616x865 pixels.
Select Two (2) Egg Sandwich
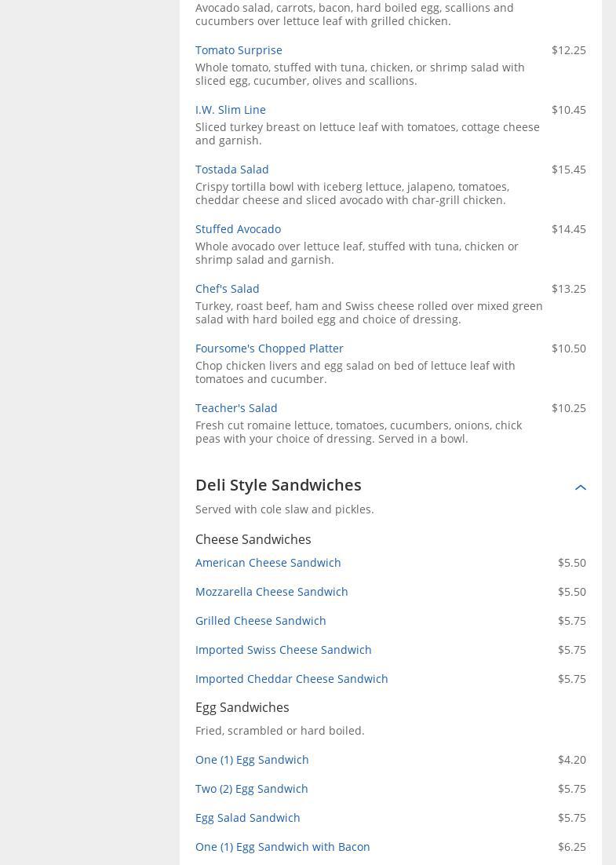pos(251,789)
